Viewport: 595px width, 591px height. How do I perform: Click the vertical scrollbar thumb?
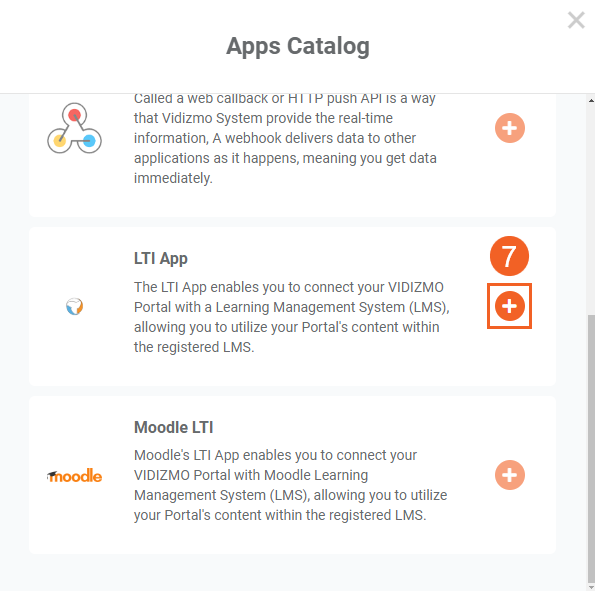coord(591,448)
